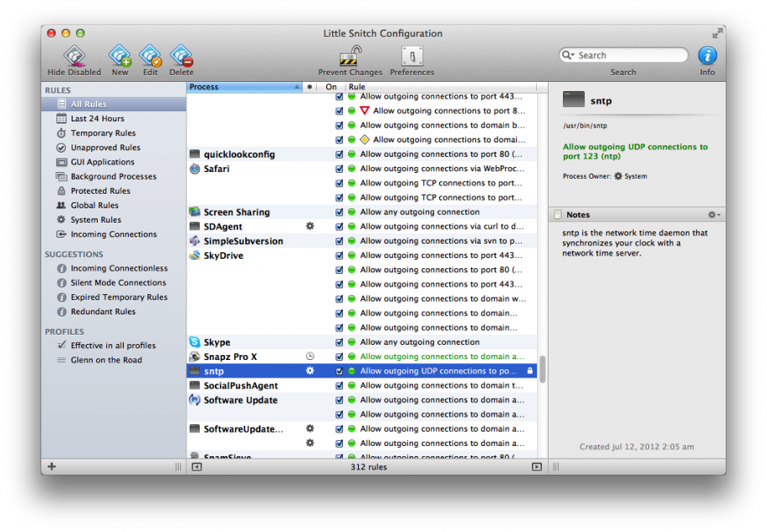Show Unapproved Rules list
The image size is (767, 532).
[114, 148]
